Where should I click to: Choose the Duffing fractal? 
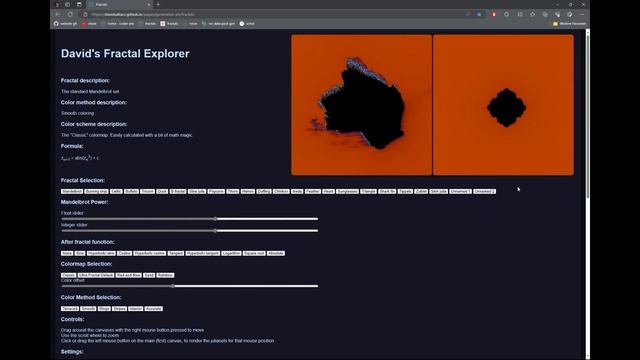point(264,191)
